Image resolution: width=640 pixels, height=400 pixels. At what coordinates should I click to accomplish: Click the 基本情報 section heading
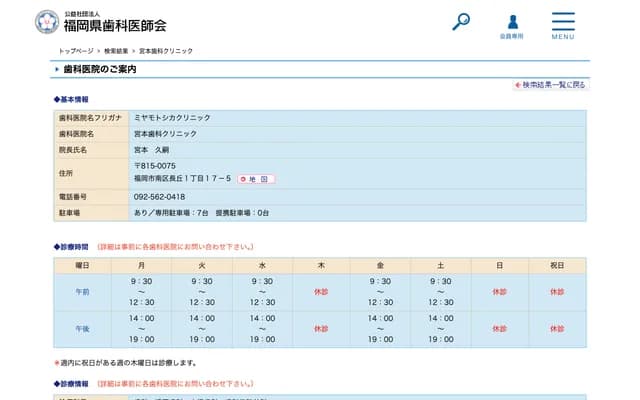pyautogui.click(x=71, y=99)
